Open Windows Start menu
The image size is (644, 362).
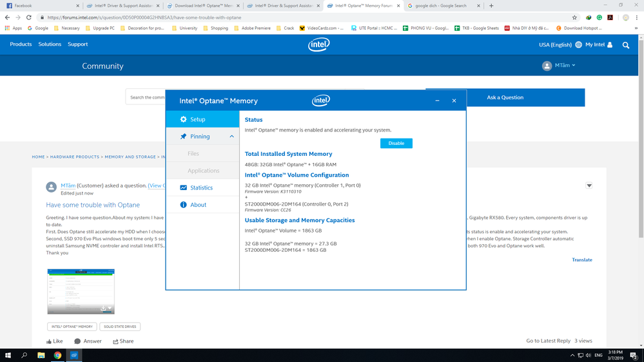click(8, 356)
